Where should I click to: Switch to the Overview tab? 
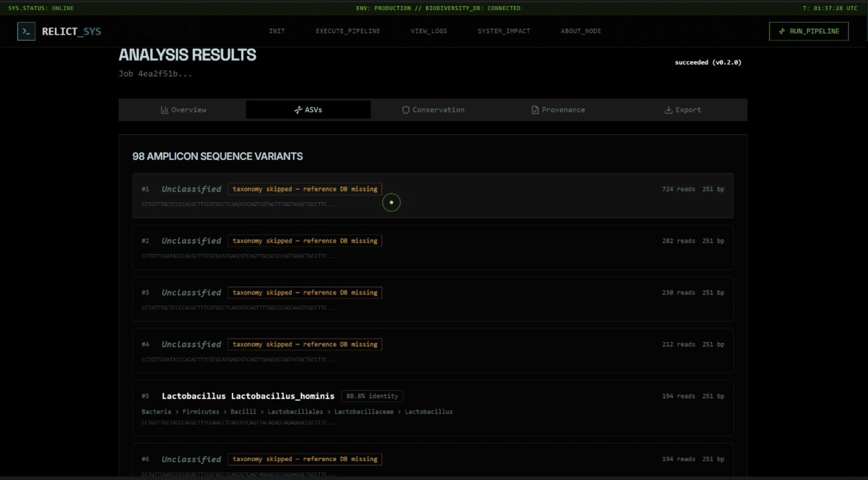183,110
